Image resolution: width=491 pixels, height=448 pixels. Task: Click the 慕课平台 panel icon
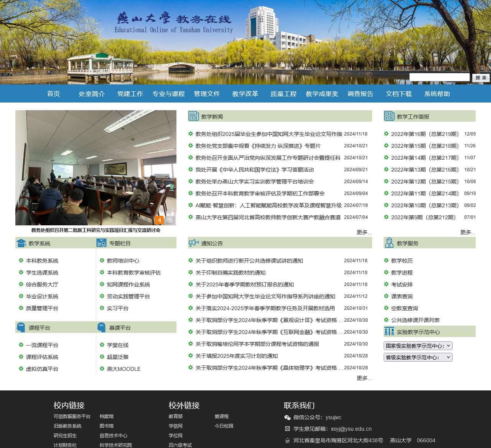[x=101, y=327]
